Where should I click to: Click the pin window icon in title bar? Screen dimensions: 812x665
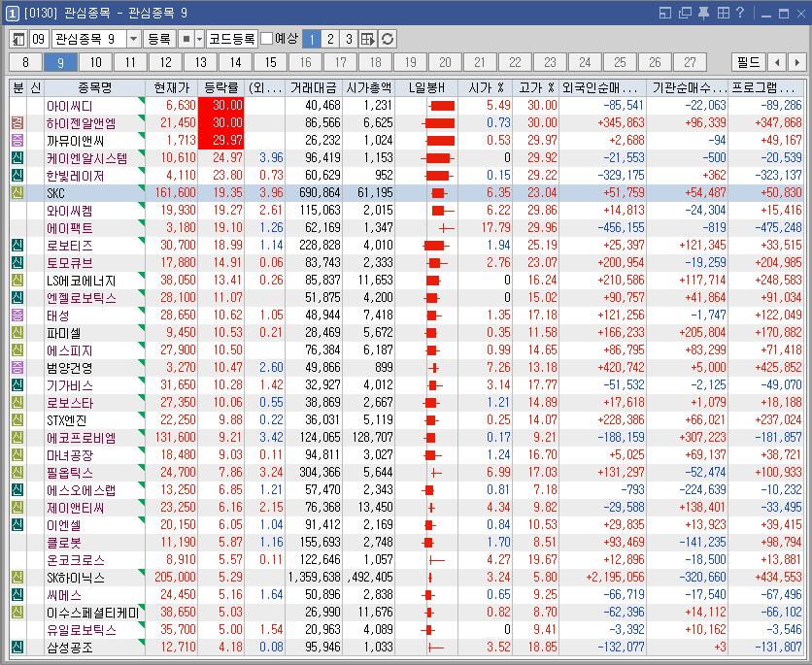click(x=704, y=13)
